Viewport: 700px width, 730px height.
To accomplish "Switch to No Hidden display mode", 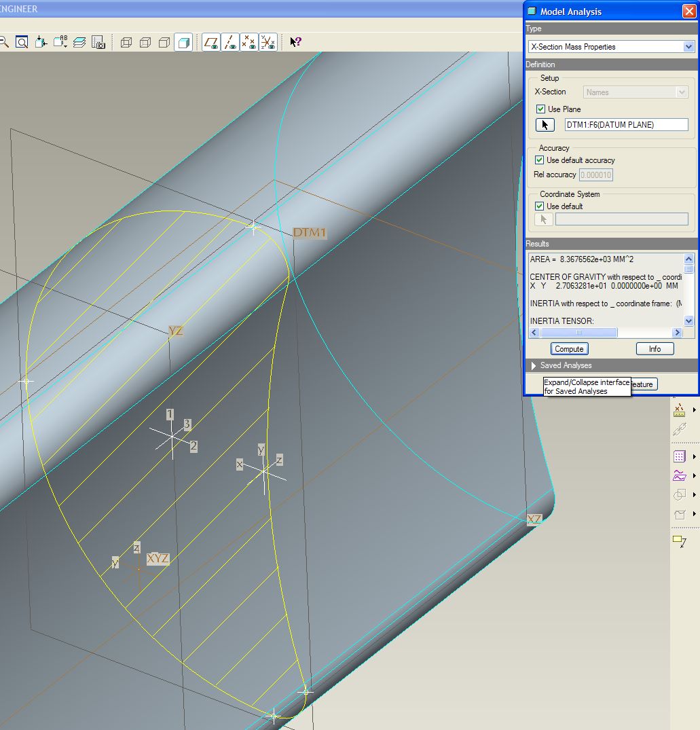I will [x=164, y=42].
